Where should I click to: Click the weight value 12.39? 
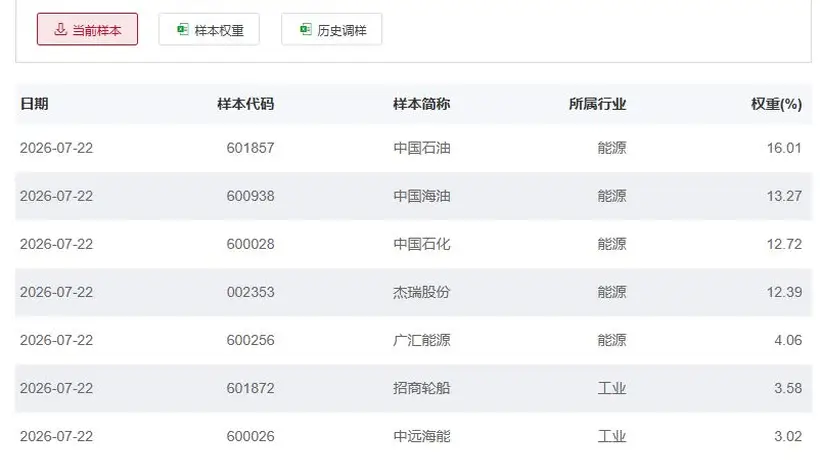[x=784, y=292]
